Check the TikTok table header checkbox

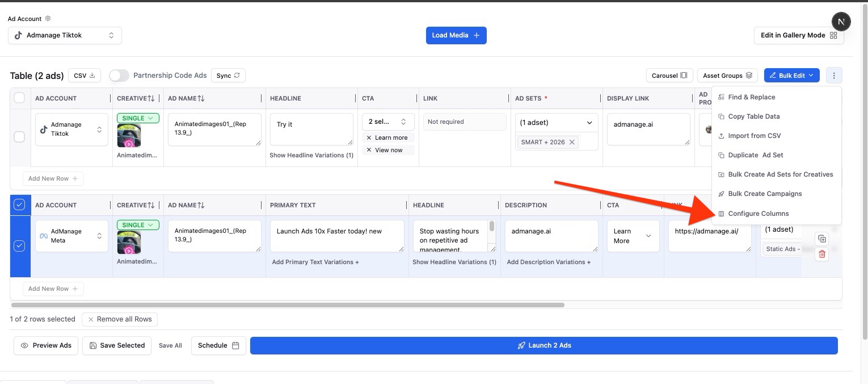point(19,98)
